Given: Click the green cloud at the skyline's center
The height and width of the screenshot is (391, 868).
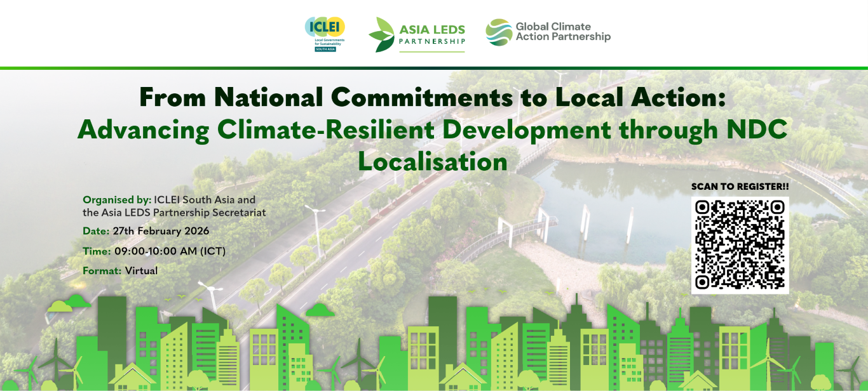Looking at the screenshot, I should [x=319, y=310].
